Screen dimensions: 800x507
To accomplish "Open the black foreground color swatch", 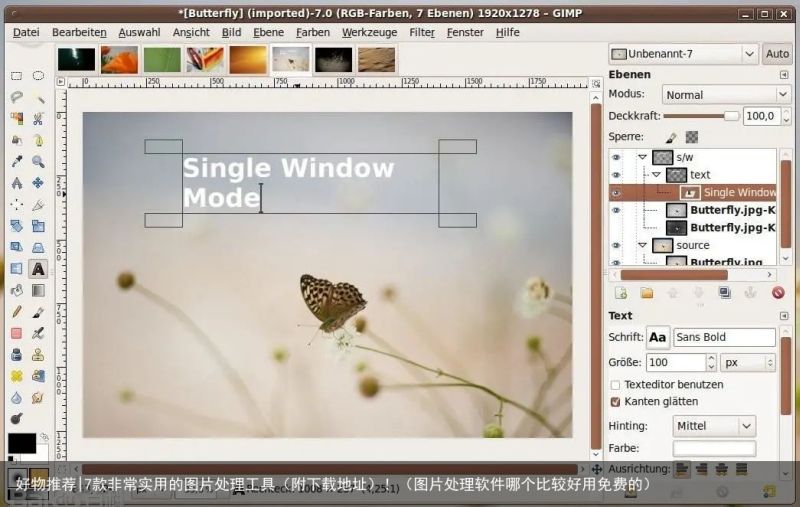I will point(22,443).
